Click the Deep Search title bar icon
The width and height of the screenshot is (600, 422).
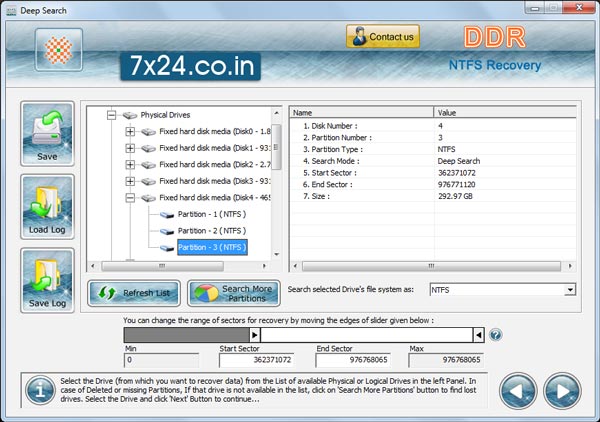point(11,11)
